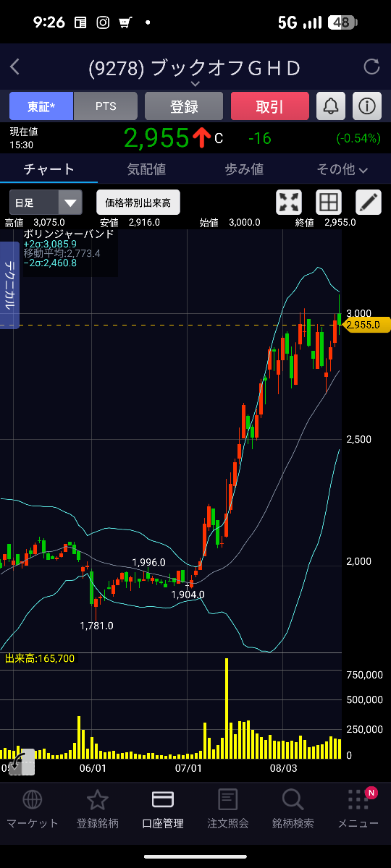This screenshot has width=391, height=868.
Task: Expand the chevron under the stock name
Action: coord(195,84)
